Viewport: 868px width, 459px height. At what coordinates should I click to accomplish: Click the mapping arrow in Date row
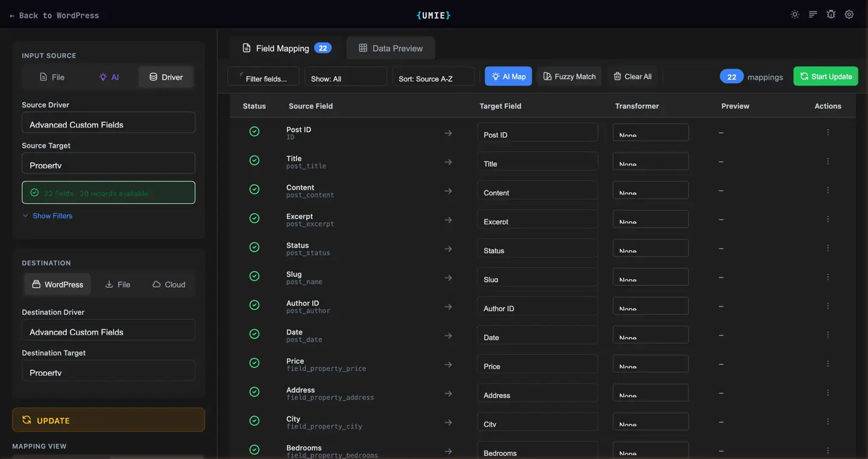448,336
